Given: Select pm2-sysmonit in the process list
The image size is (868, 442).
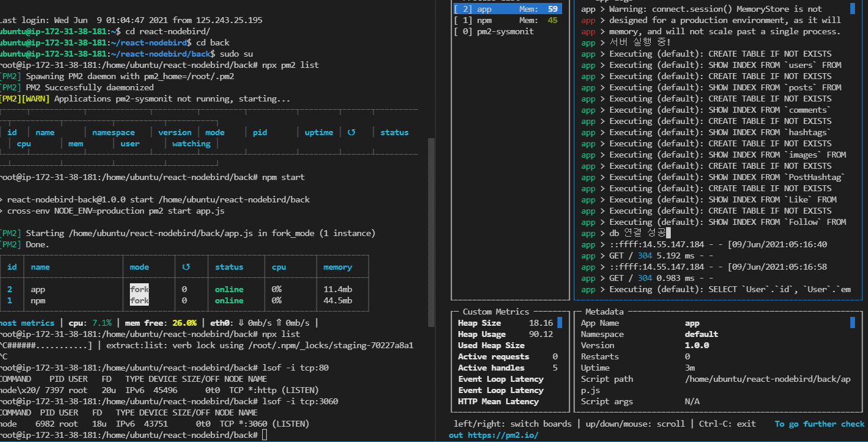Looking at the screenshot, I should point(505,31).
